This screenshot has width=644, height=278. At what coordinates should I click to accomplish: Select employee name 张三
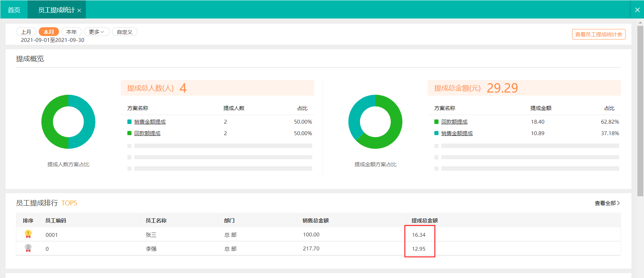tap(151, 235)
